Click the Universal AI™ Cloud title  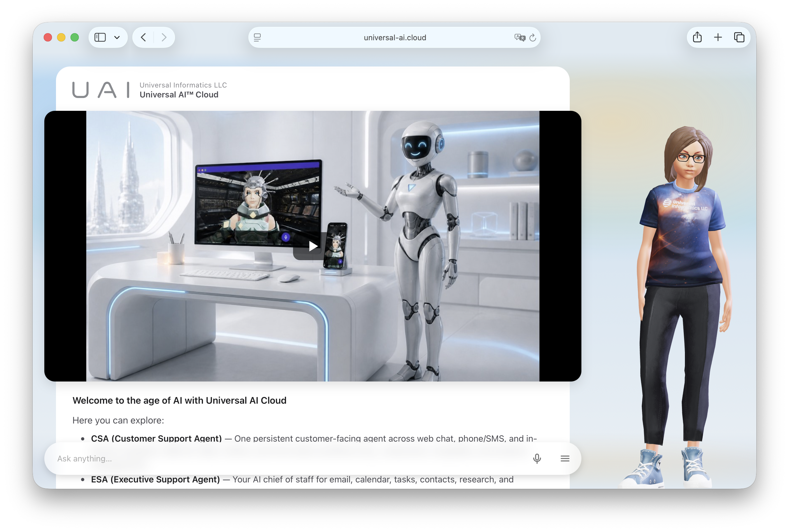(x=179, y=95)
